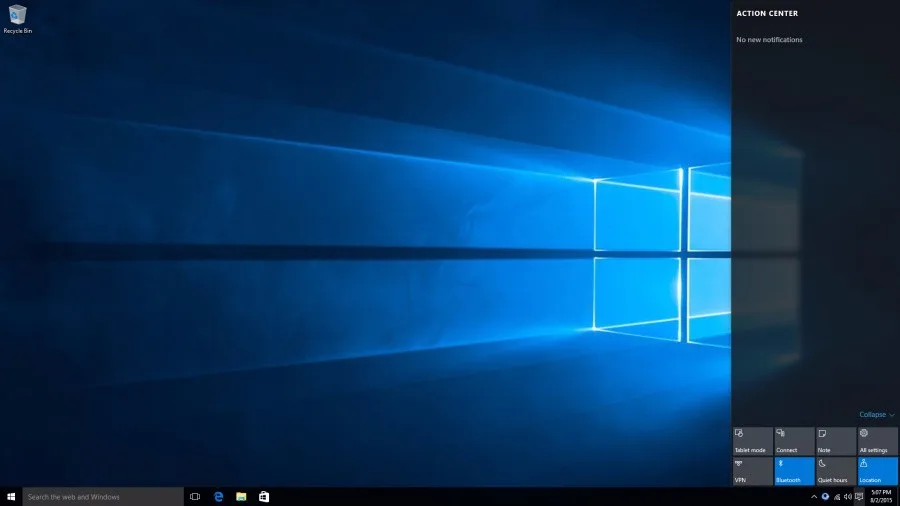This screenshot has height=506, width=900.
Task: Open All settings quick action
Action: pos(878,441)
